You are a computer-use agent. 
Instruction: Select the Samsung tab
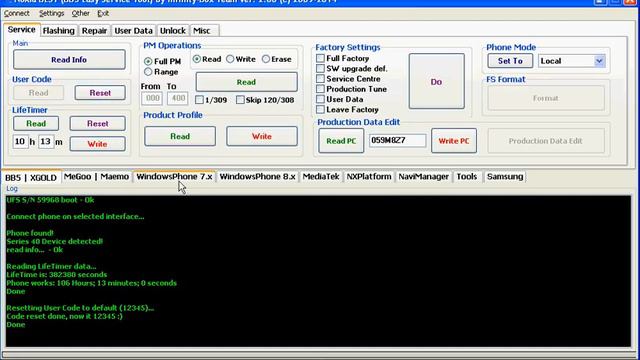coord(505,177)
